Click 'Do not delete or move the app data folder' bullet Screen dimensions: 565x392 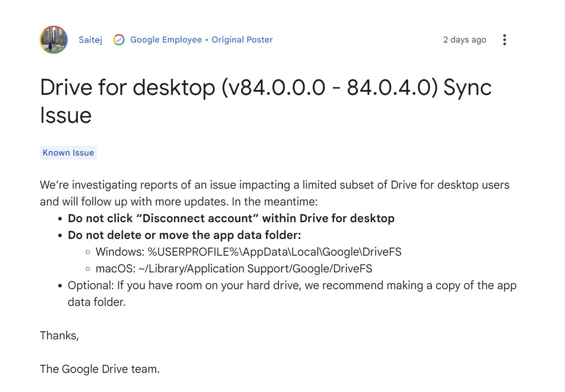[x=184, y=235]
